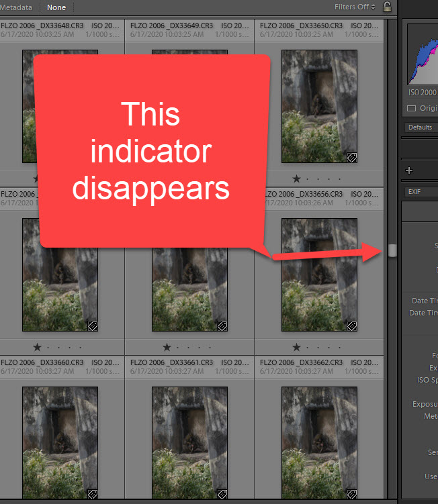
Task: Set one-star rating under middle-row center photo
Action: point(167,347)
